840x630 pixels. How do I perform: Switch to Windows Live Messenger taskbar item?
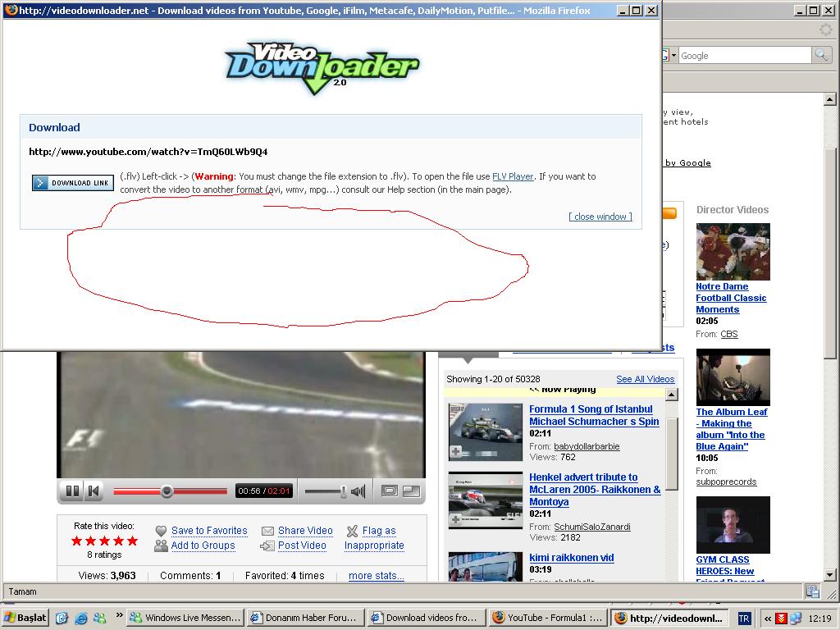[x=185, y=618]
